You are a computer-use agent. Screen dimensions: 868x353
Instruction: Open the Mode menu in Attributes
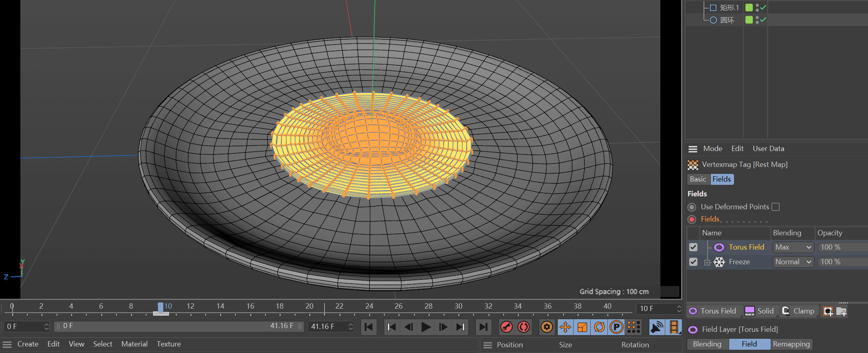tap(712, 149)
